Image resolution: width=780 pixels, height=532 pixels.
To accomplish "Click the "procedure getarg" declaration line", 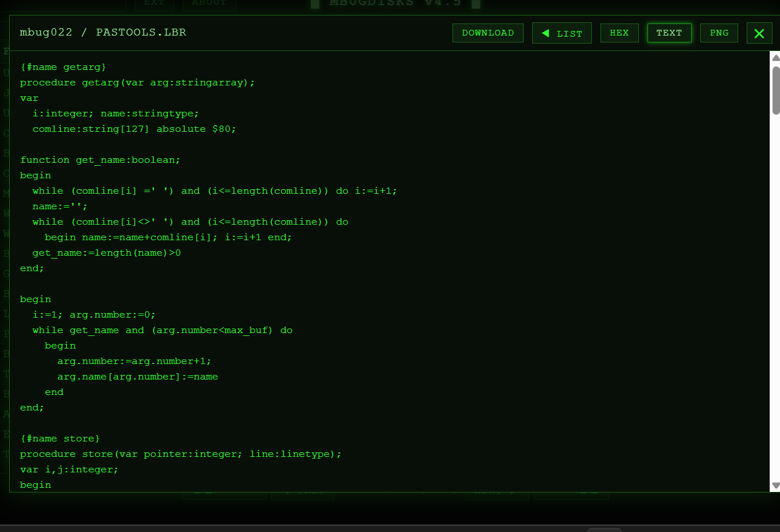I will tap(138, 83).
